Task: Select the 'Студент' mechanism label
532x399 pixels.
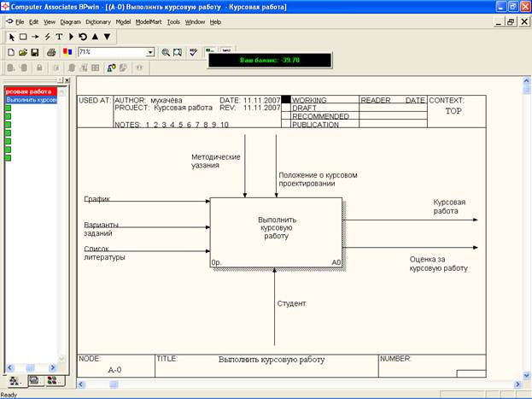Action: point(291,303)
